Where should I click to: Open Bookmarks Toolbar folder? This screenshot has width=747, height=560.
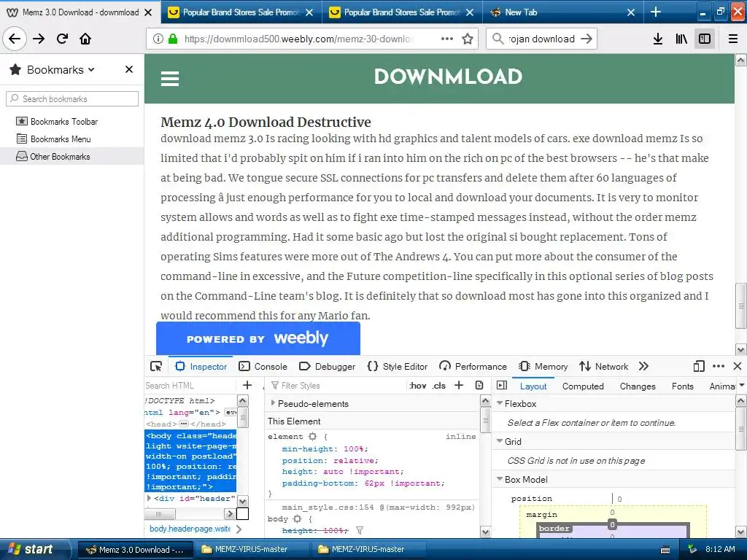(x=57, y=122)
